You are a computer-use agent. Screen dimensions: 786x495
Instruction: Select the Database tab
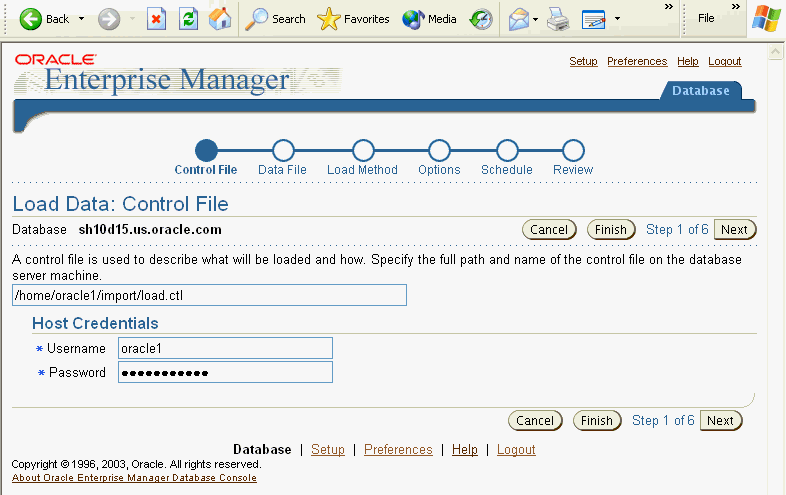[700, 91]
